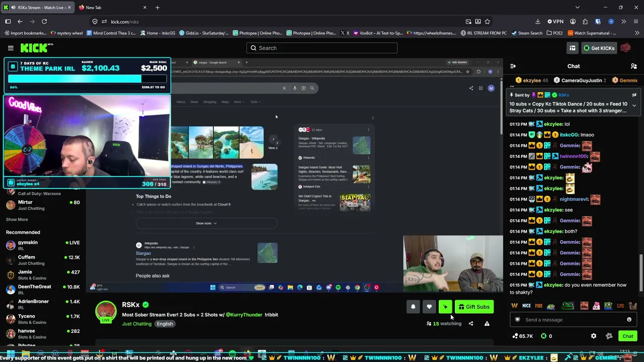Click the chat identity shield icon
644x362 pixels.
[518, 320]
